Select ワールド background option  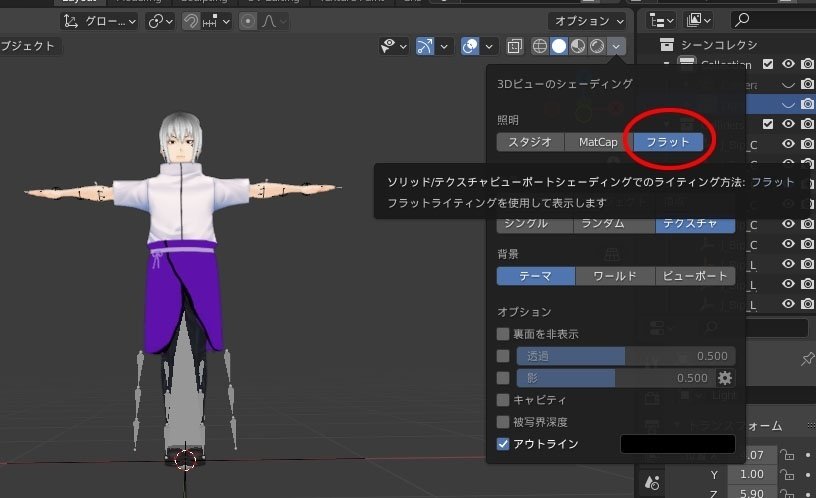[x=615, y=276]
